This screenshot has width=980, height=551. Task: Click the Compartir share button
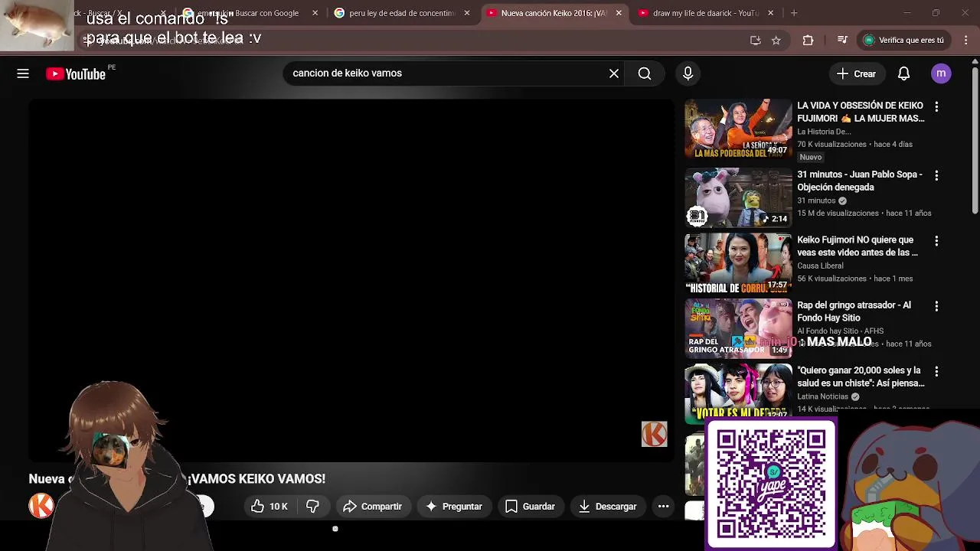coord(373,507)
